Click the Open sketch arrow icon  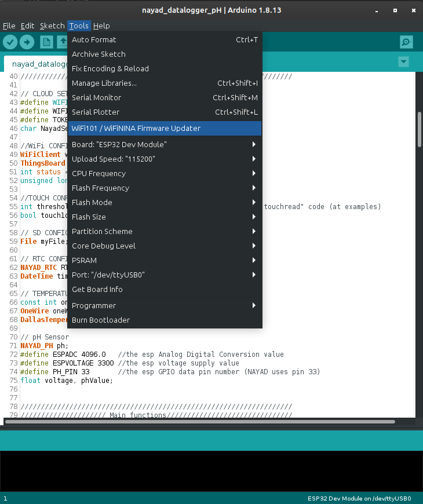pyautogui.click(x=63, y=42)
